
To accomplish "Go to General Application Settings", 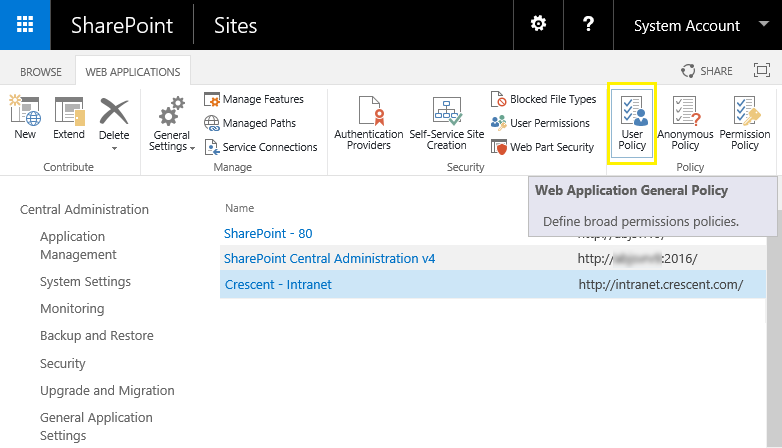I will (96, 427).
